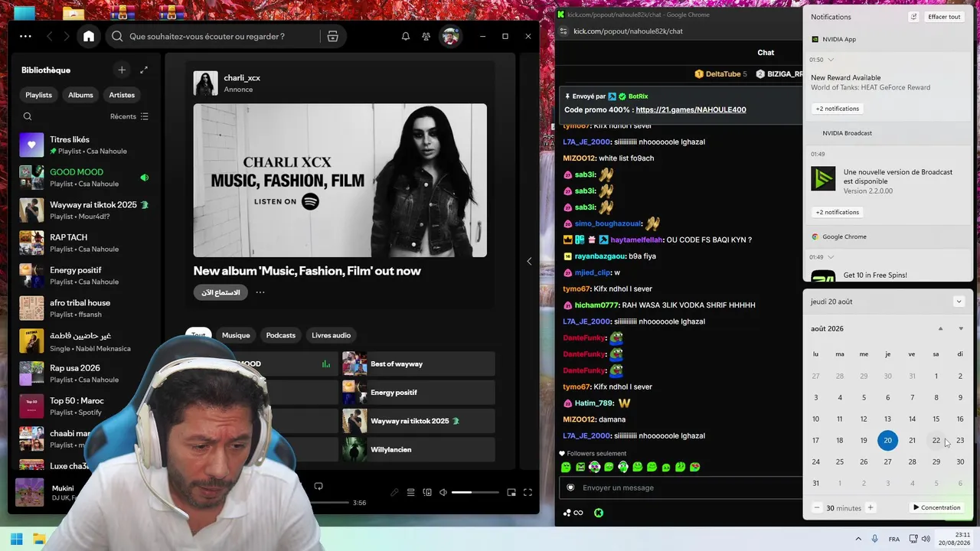Go to Spotify Home

pos(89,36)
